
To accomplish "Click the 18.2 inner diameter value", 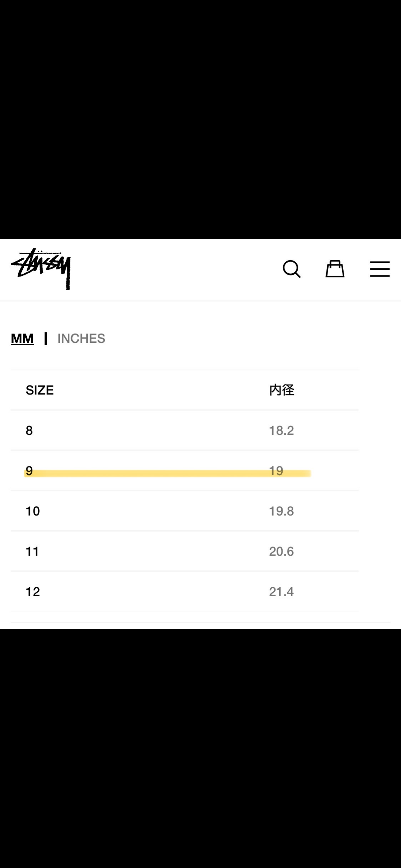I will pos(282,430).
